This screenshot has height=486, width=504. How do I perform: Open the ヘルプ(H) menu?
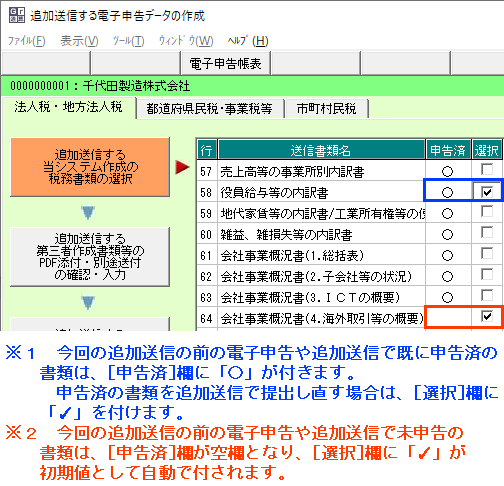pos(248,41)
